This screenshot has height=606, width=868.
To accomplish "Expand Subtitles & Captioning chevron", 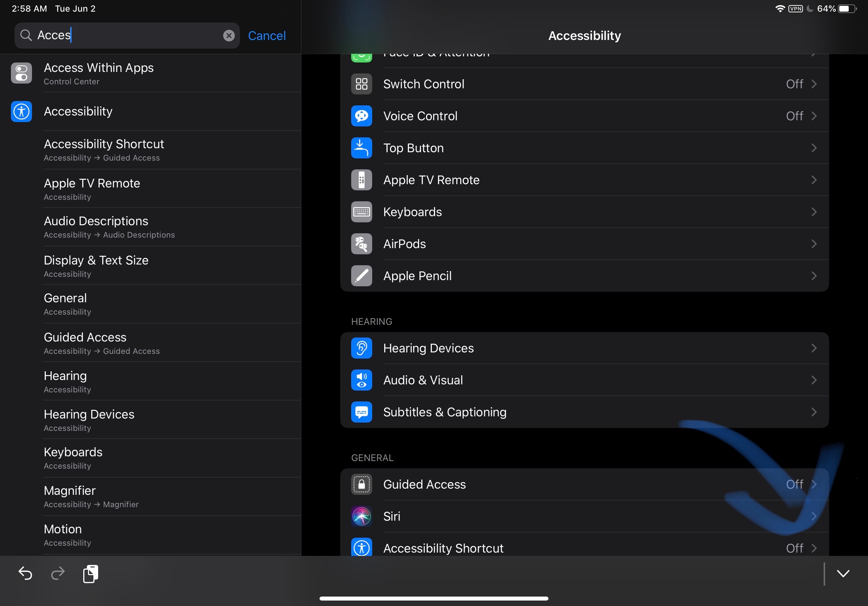I will [x=813, y=412].
